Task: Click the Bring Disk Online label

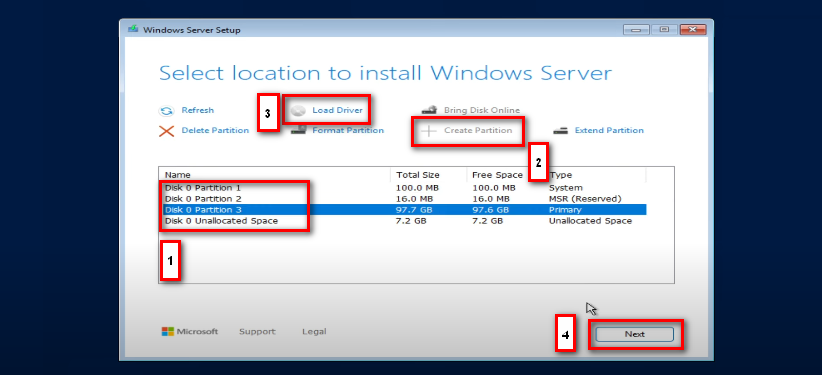Action: [482, 110]
